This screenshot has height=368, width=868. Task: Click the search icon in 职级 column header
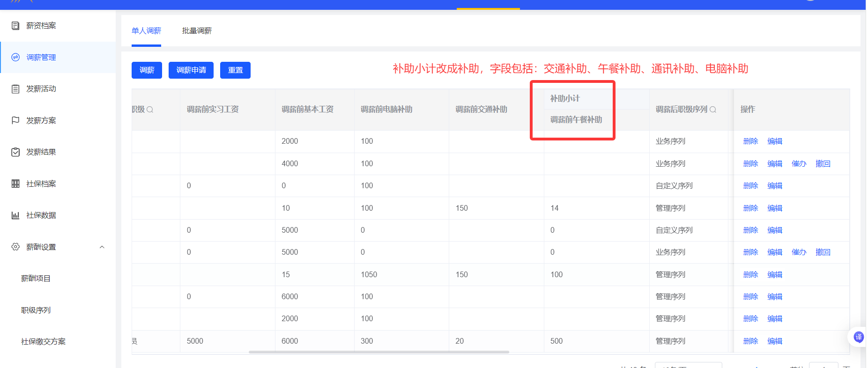(x=150, y=110)
